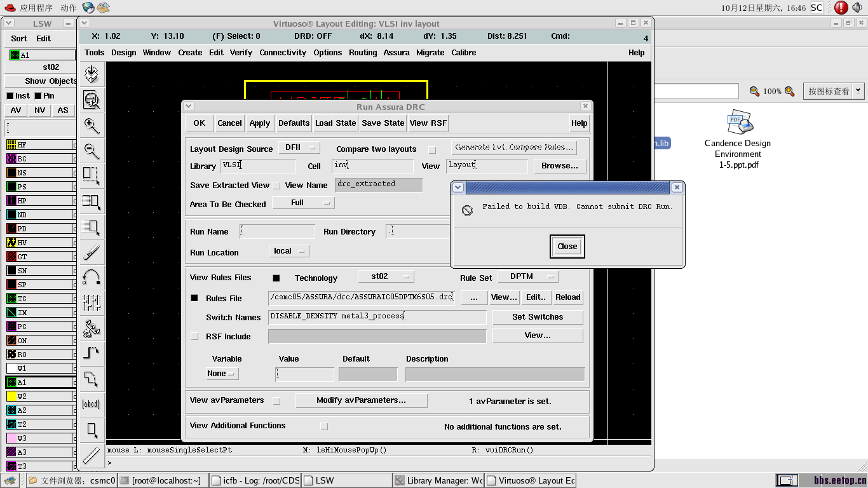Screen dimensions: 868x488
Task: Open the Run Location local dropdown
Action: click(288, 251)
